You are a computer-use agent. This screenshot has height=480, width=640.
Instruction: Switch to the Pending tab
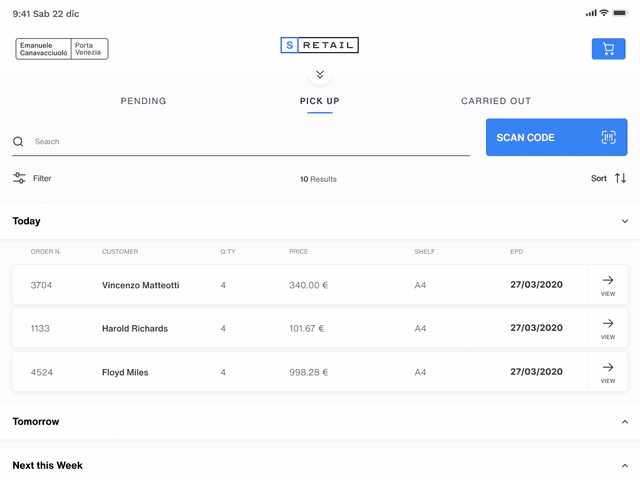point(143,101)
